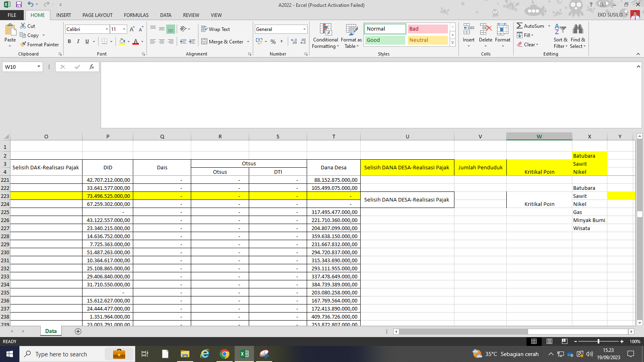Open the FILE tab
644x362 pixels.
(x=12, y=15)
